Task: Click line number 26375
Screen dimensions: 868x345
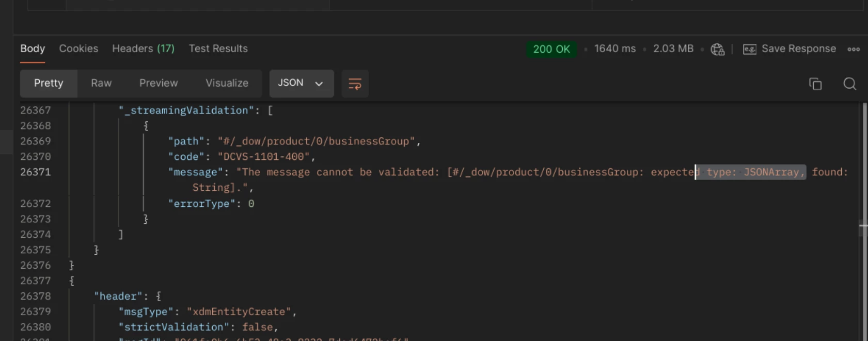Action: (36, 250)
